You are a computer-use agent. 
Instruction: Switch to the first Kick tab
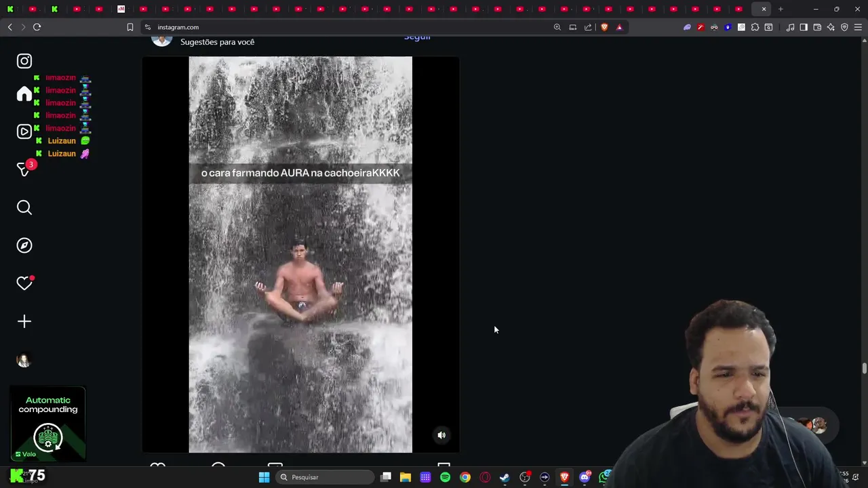click(10, 9)
